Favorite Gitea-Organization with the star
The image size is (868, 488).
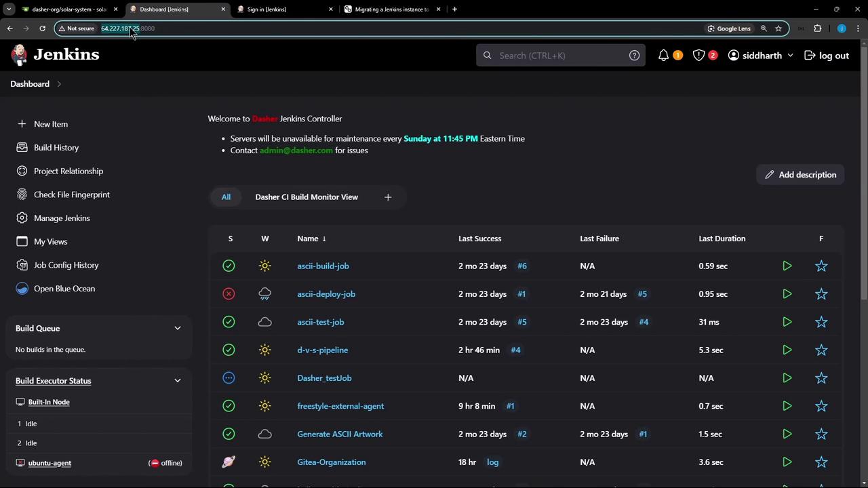(x=821, y=462)
